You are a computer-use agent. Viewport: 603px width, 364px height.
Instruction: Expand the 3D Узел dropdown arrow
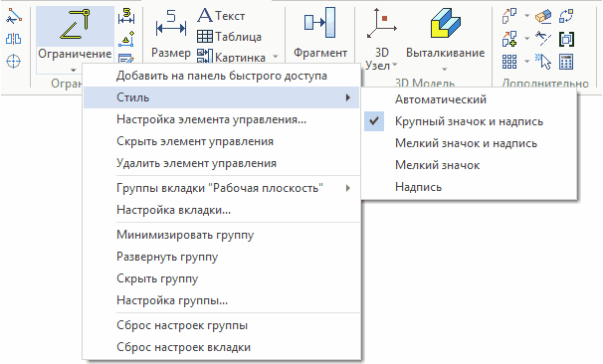[x=395, y=65]
